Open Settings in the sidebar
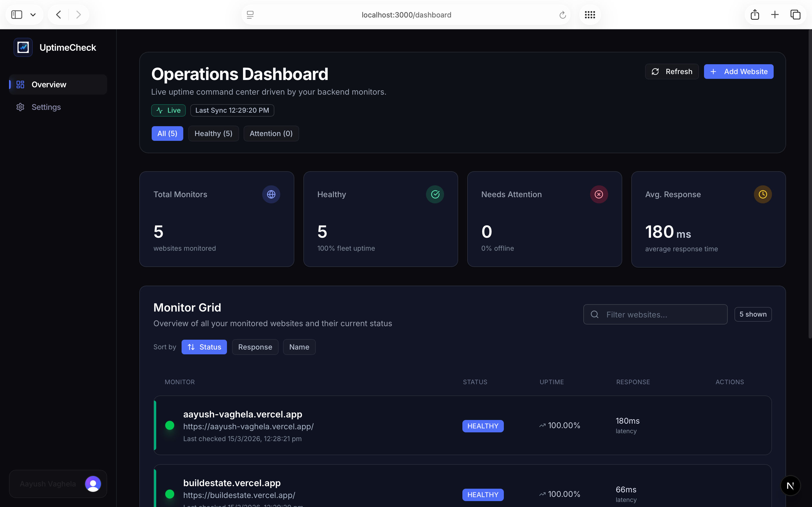The image size is (812, 507). click(46, 107)
